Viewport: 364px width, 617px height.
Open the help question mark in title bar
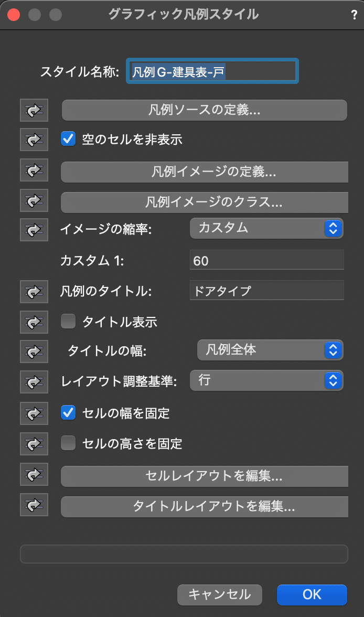[x=354, y=15]
